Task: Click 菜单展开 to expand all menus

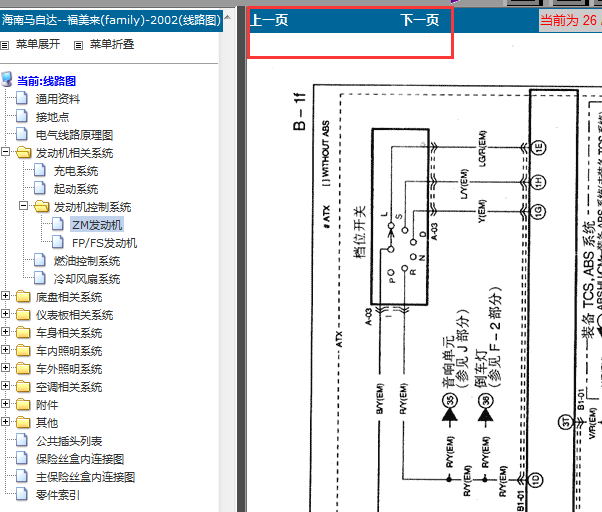Action: 38,44
